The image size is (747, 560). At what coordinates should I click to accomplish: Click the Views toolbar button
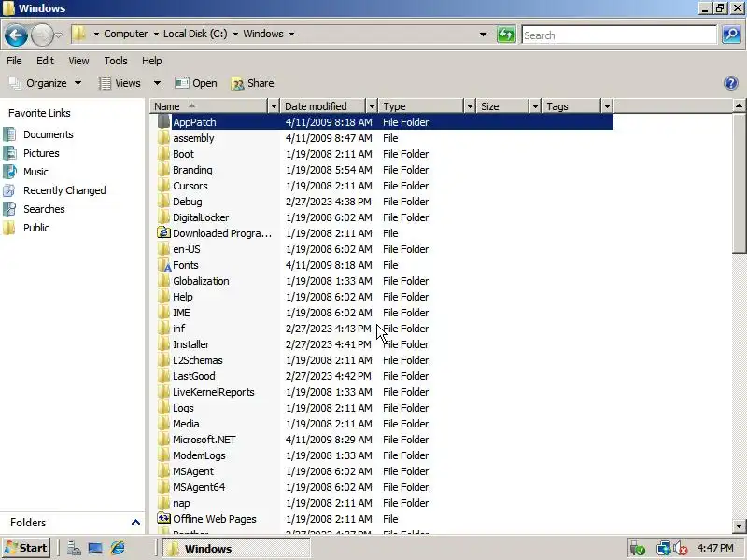pos(120,83)
